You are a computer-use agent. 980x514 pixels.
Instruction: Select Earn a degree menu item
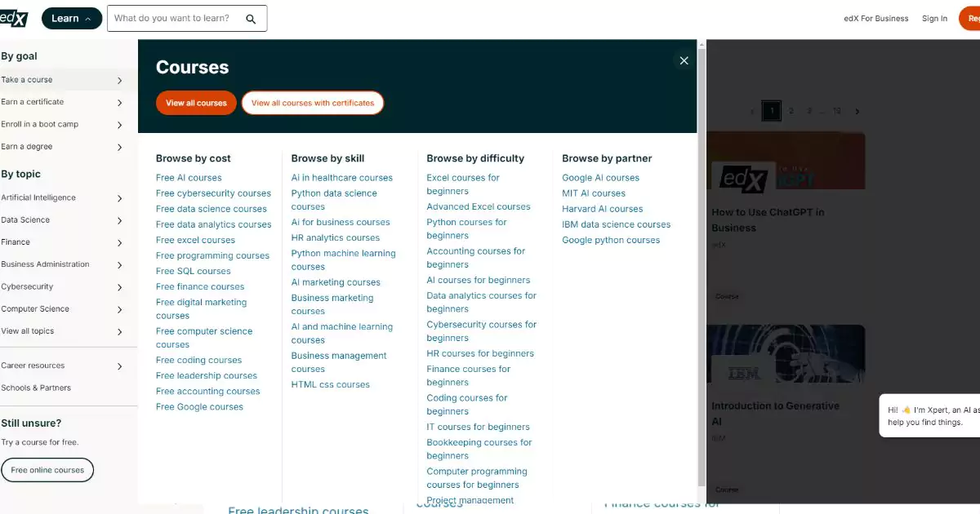[x=69, y=147]
